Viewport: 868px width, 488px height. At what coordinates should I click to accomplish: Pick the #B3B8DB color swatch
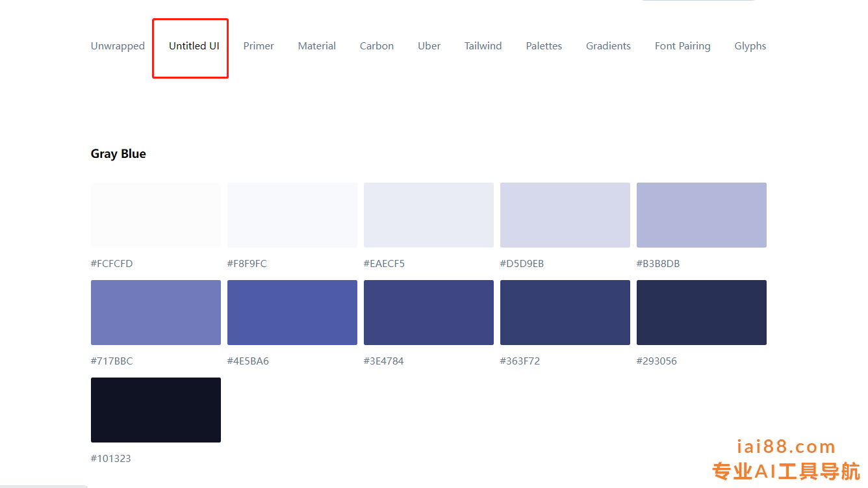(x=702, y=215)
